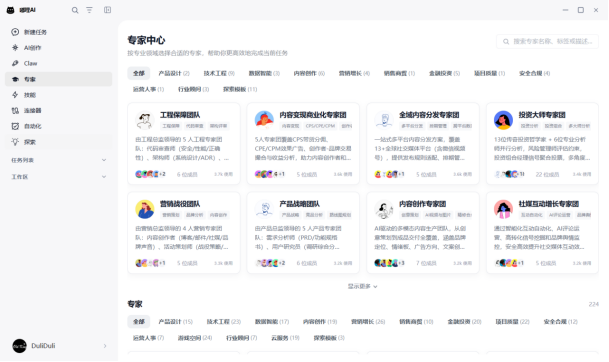Image resolution: width=609 pixels, height=362 pixels.
Task: Select 营销增长 (4) team filter tab
Action: (x=354, y=73)
